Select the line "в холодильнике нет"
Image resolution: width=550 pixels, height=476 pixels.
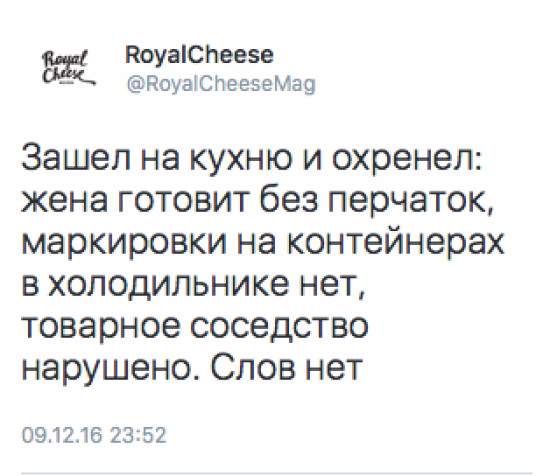point(193,284)
